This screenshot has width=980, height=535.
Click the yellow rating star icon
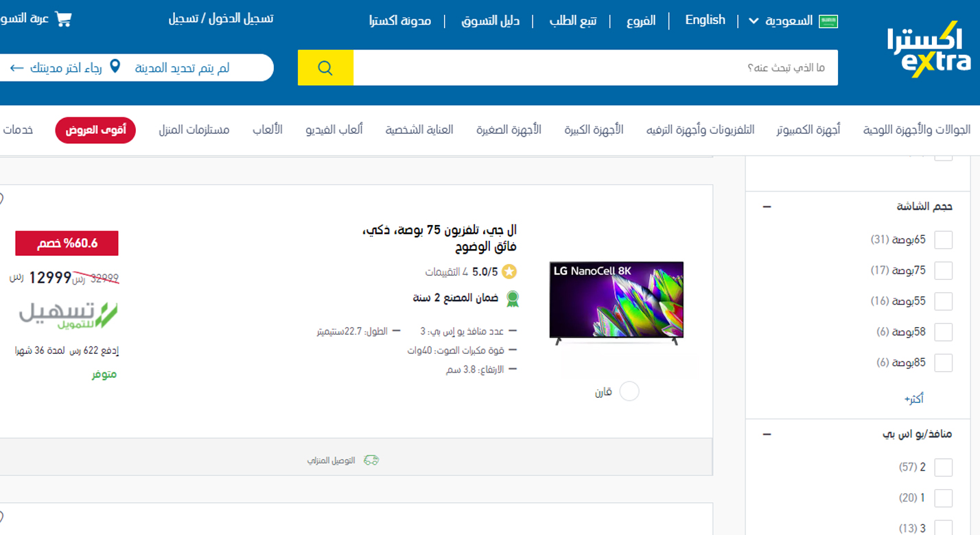click(509, 272)
